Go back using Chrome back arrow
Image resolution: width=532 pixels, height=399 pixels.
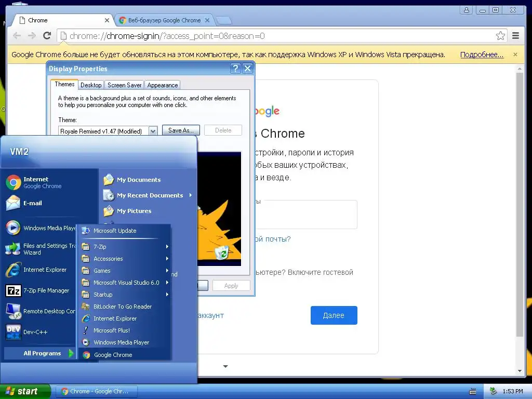[x=17, y=36]
